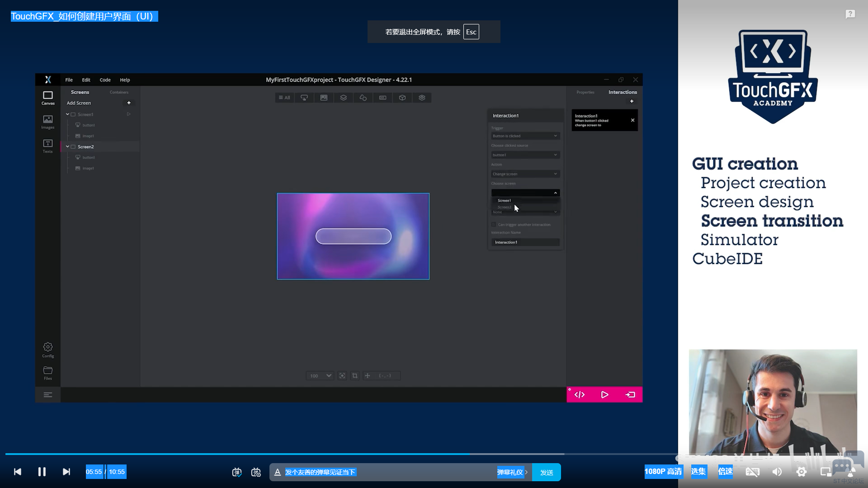Open the Config settings in the sidebar
This screenshot has height=488, width=868.
click(x=48, y=350)
